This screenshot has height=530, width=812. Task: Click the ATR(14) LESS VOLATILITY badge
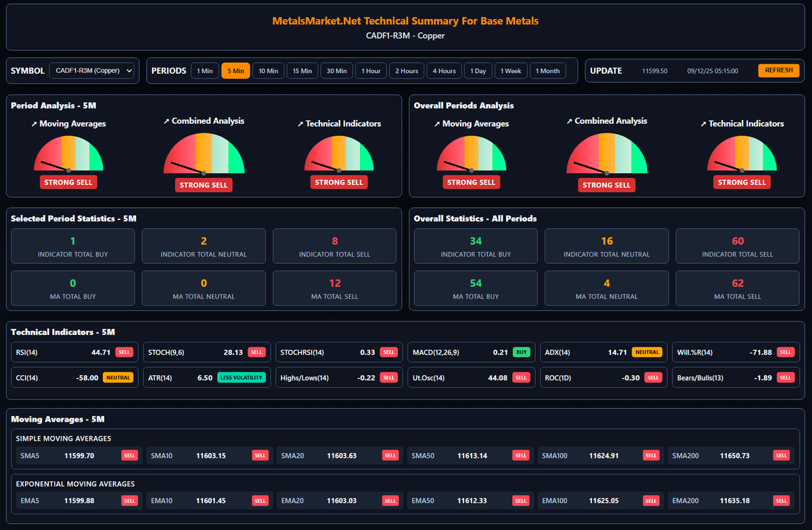[x=242, y=378]
